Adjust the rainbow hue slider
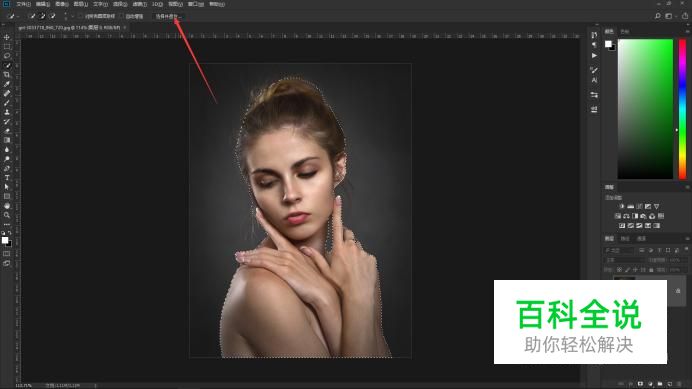The image size is (692, 389). pos(682,109)
